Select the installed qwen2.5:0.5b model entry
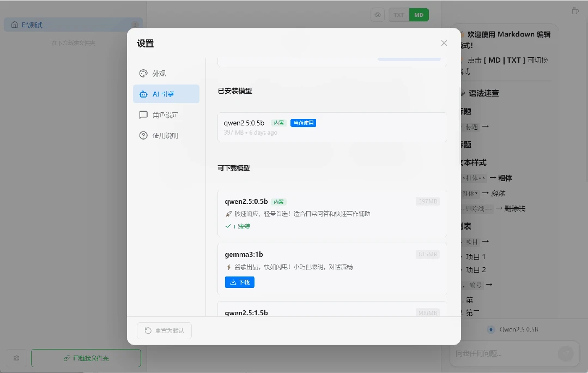Image resolution: width=588 pixels, height=373 pixels. 332,127
